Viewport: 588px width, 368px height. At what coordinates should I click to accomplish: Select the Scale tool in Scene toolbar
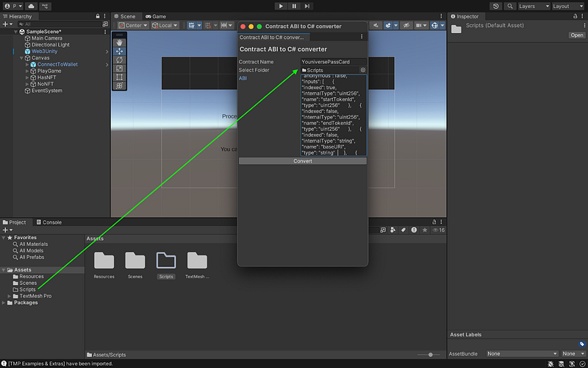[x=119, y=68]
